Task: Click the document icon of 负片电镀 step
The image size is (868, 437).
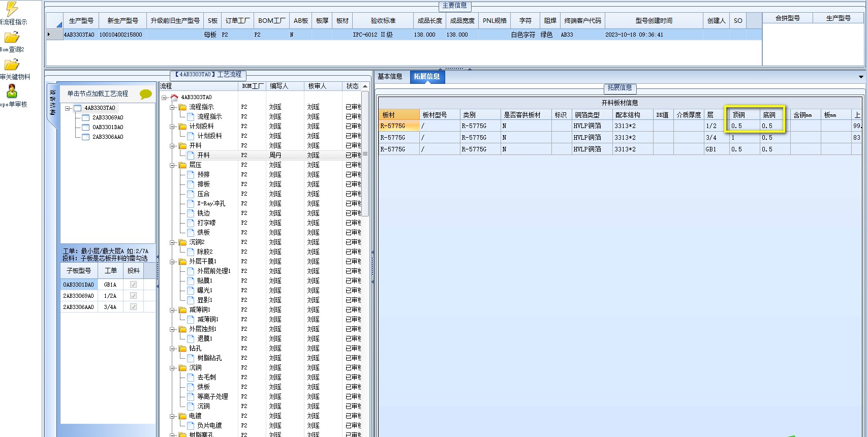Action: [191, 425]
